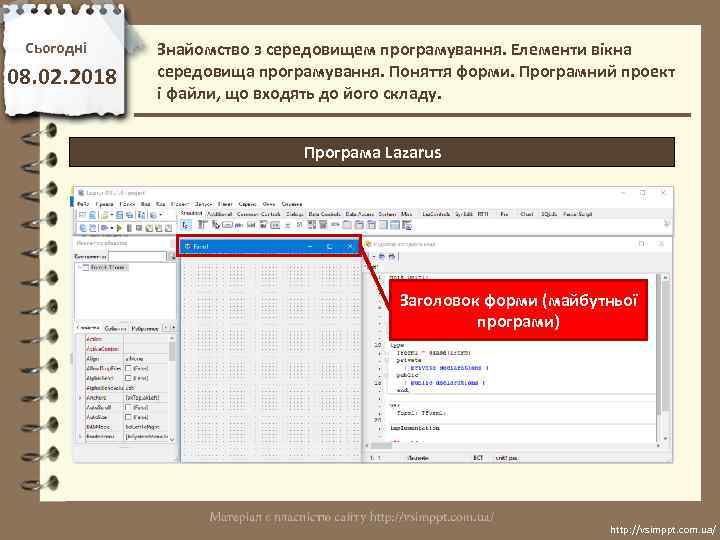Click the Open file toolbar icon

click(105, 214)
